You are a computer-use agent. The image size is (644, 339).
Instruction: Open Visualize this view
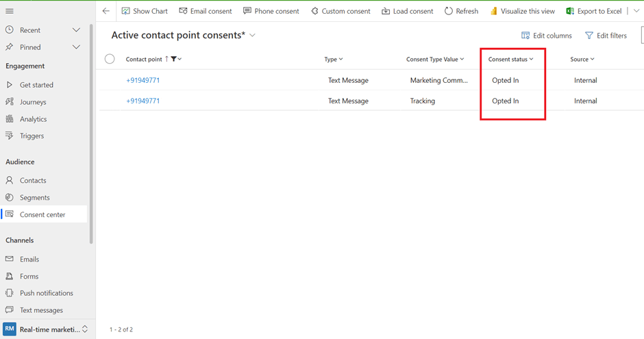[523, 11]
